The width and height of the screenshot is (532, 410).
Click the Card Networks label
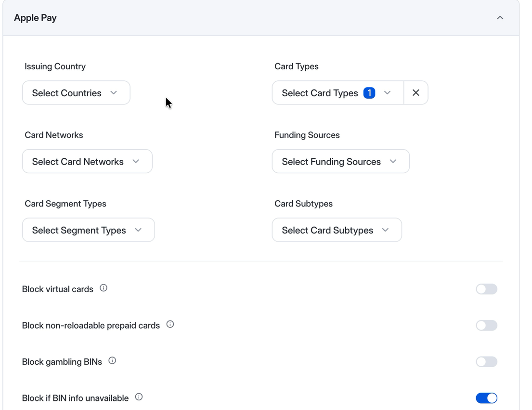point(53,135)
